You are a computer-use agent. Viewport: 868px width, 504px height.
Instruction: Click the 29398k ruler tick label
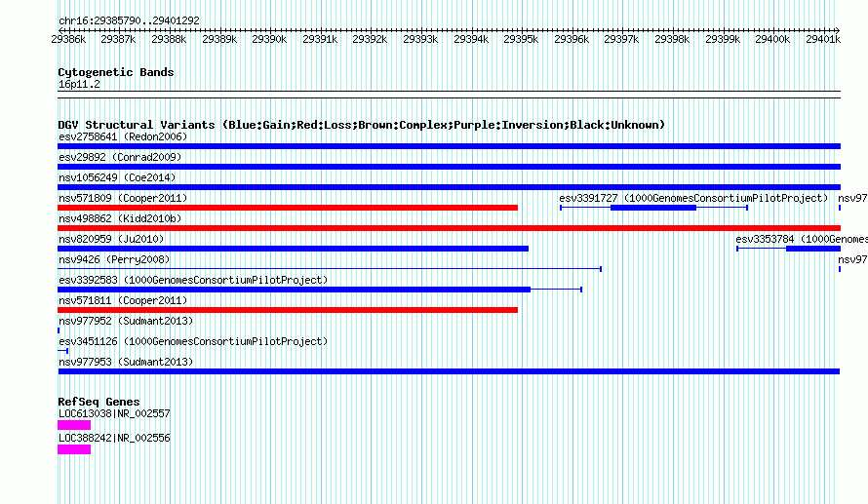(x=672, y=39)
